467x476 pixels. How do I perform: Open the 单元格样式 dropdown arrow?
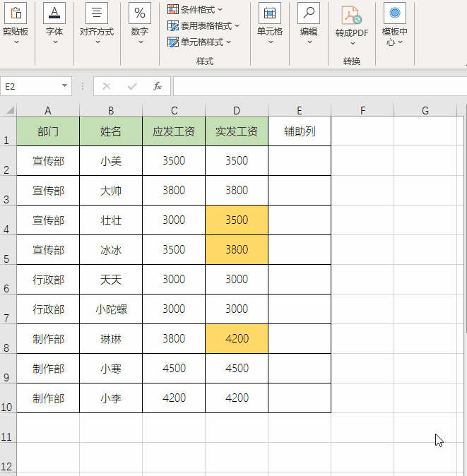[x=229, y=42]
